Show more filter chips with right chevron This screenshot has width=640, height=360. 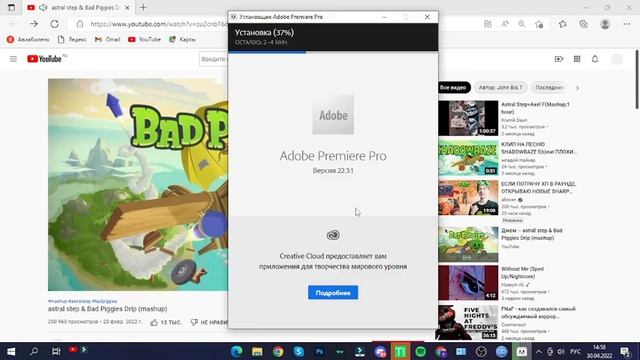point(577,88)
